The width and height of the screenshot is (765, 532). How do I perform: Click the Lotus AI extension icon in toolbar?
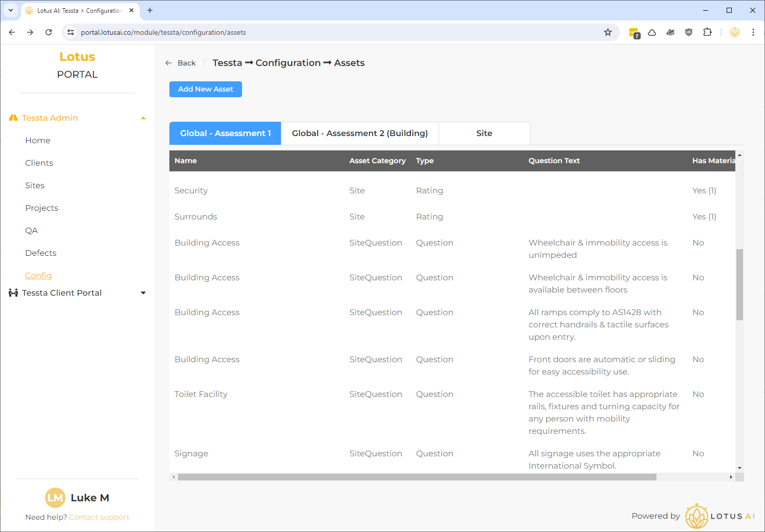(735, 32)
